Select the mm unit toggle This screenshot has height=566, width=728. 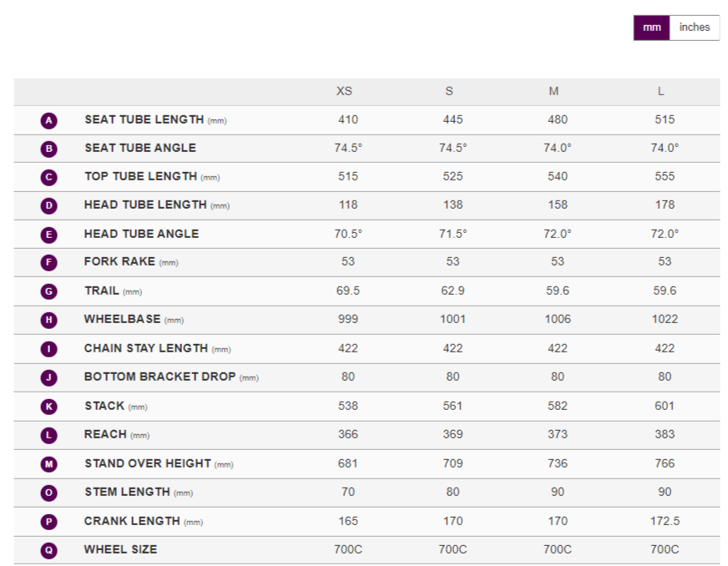(651, 28)
